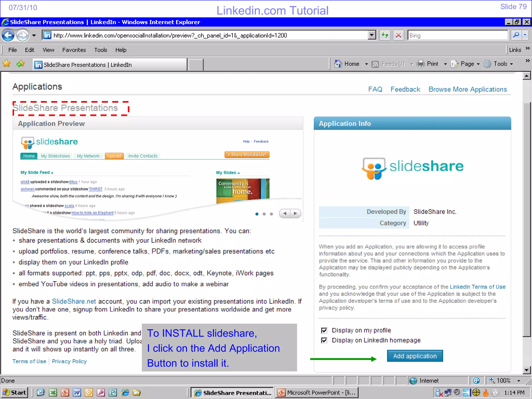Click the large slideshare logo in Application Info
The width and height of the screenshot is (532, 399).
tap(413, 168)
